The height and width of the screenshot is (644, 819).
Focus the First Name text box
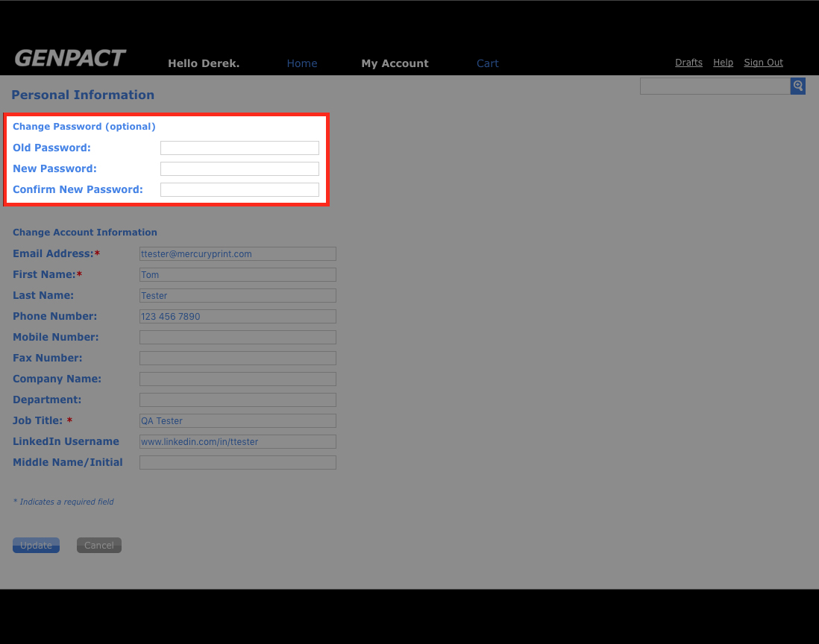coord(237,275)
